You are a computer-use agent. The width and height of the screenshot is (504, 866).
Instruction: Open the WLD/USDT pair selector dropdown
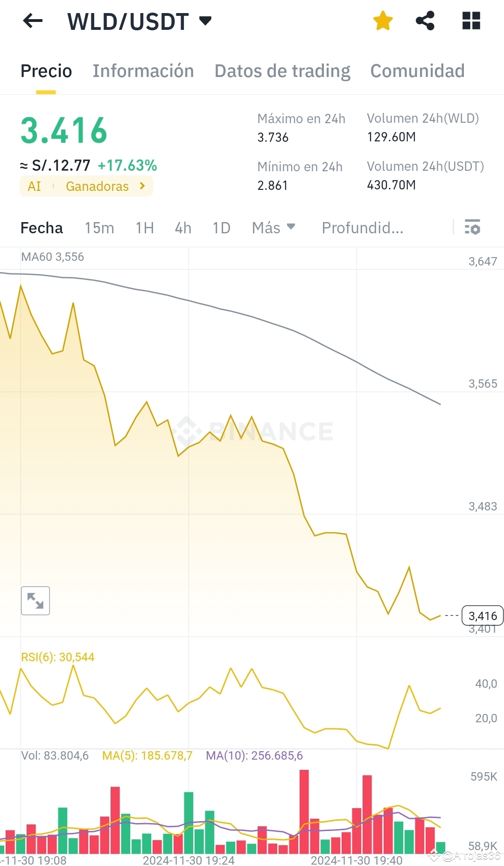tap(205, 21)
